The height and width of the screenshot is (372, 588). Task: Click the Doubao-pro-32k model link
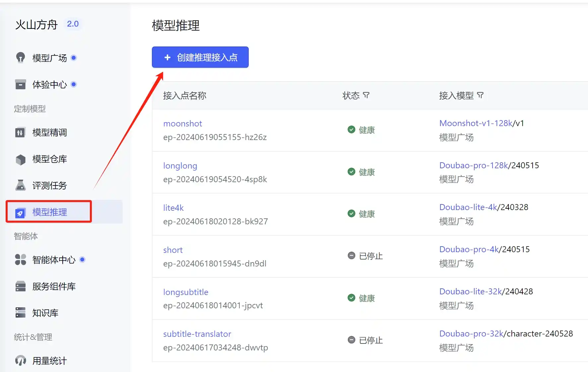coord(471,334)
